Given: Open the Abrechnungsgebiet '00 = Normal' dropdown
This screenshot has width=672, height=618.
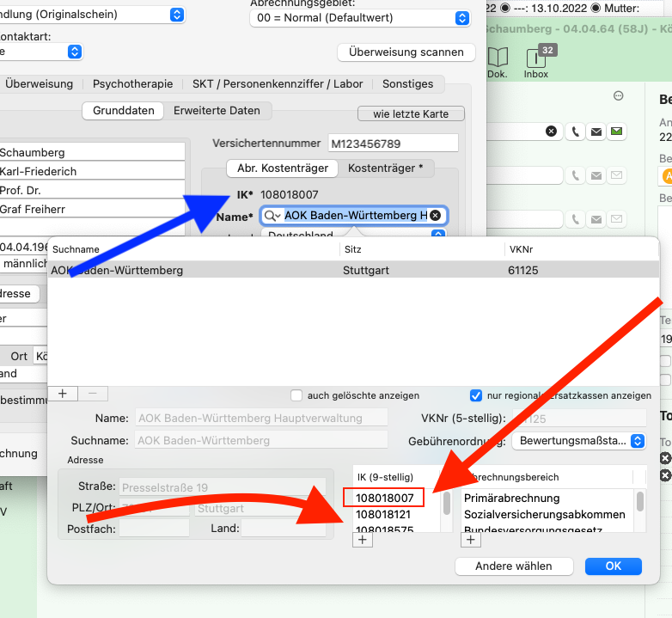Looking at the screenshot, I should tap(360, 18).
